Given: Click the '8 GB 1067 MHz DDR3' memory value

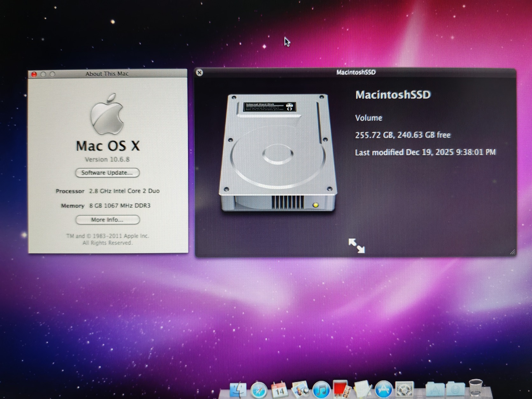Looking at the screenshot, I should 120,206.
